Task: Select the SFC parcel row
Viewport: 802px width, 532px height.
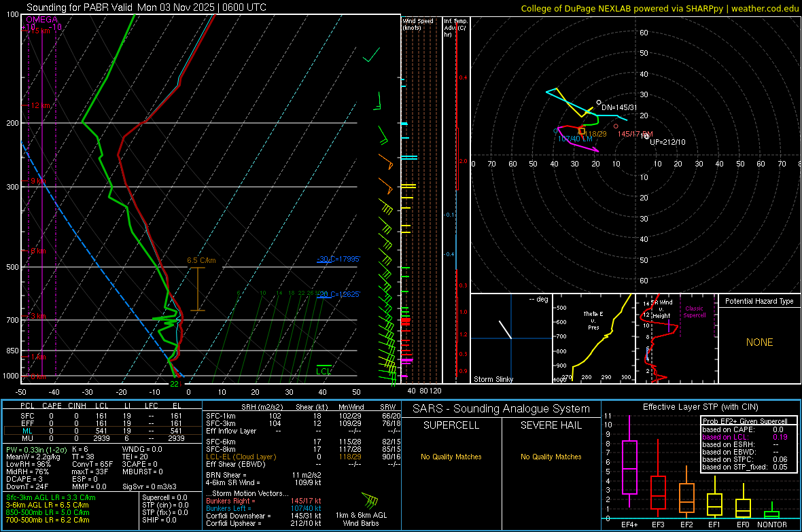Action: coord(103,416)
